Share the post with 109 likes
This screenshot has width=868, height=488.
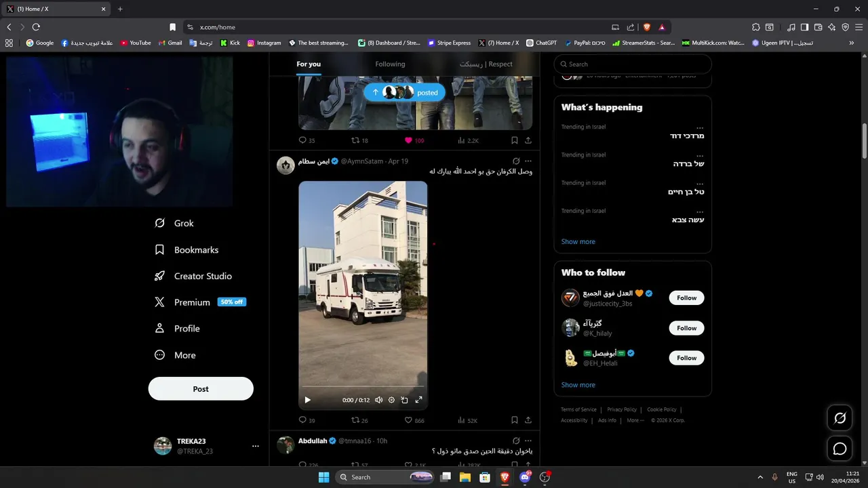pos(528,140)
